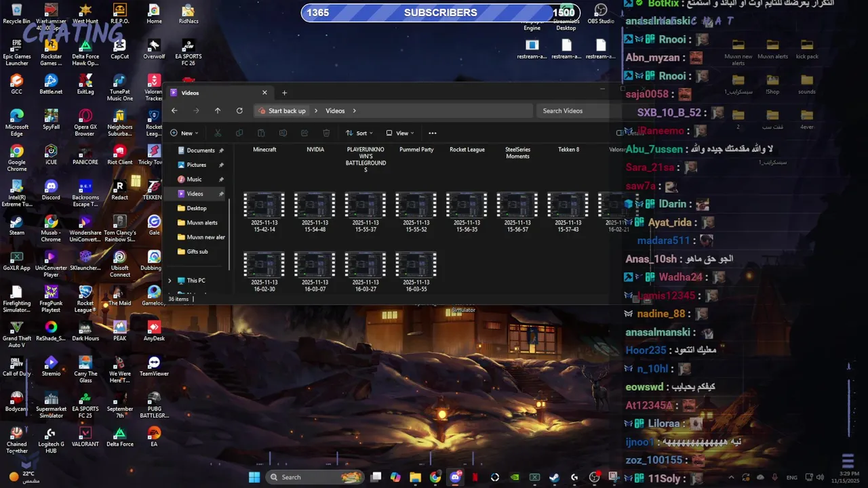868x488 pixels.
Task: Click the subscribers goal progress bar
Action: (440, 13)
